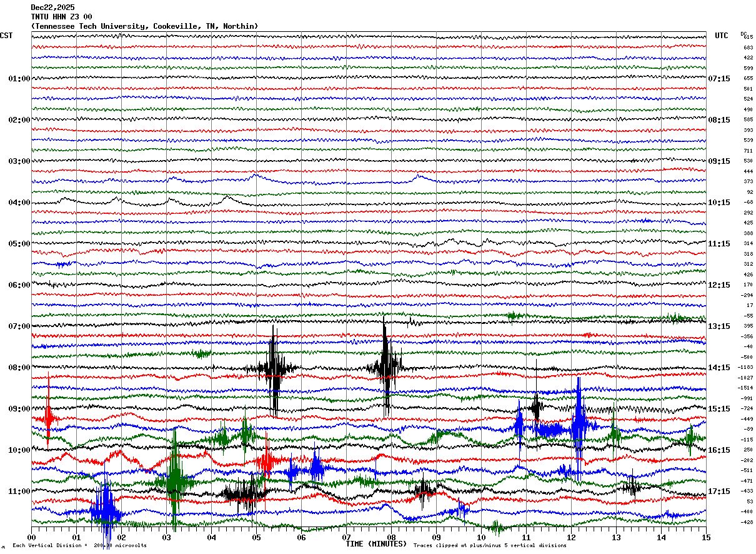Click minute tick label 08 on time axis
Viewport: 756px width, 554px height.
click(392, 538)
